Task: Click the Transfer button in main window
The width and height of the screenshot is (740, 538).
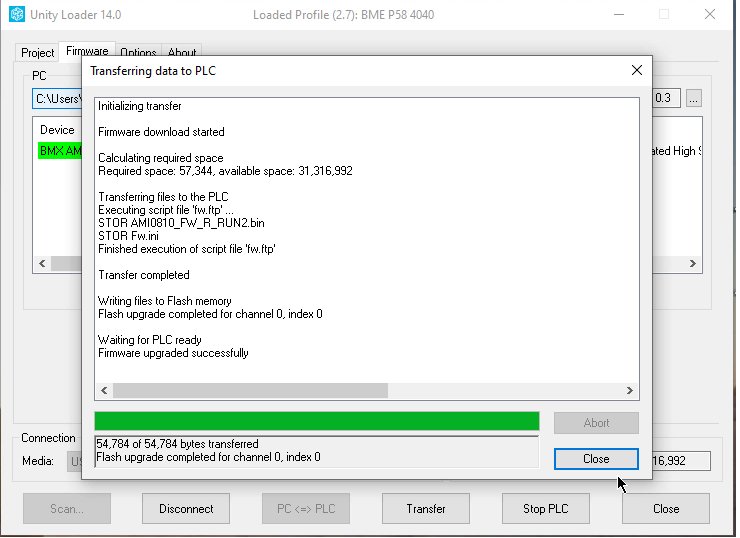Action: click(x=426, y=509)
